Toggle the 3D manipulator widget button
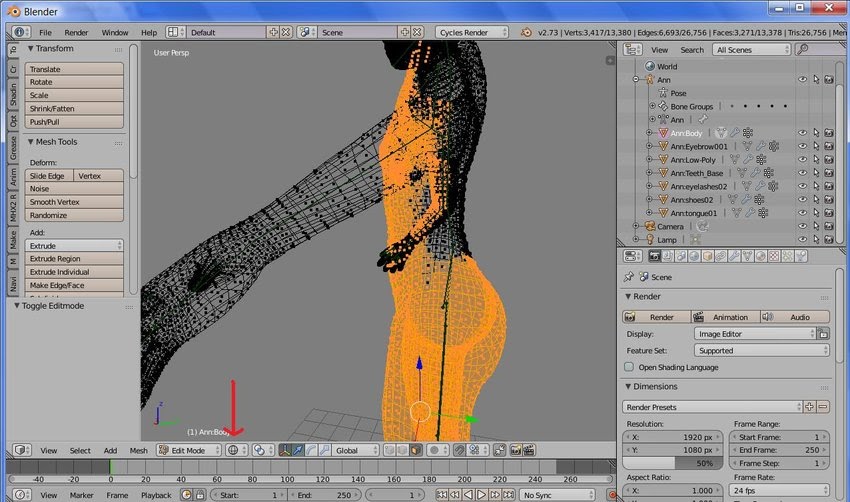The image size is (850, 502). tap(285, 450)
